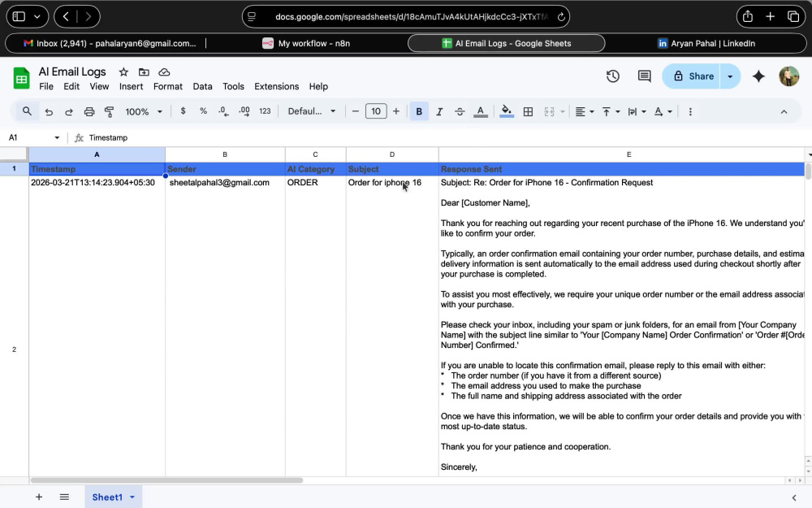
Task: Open the Edit menu
Action: (71, 87)
